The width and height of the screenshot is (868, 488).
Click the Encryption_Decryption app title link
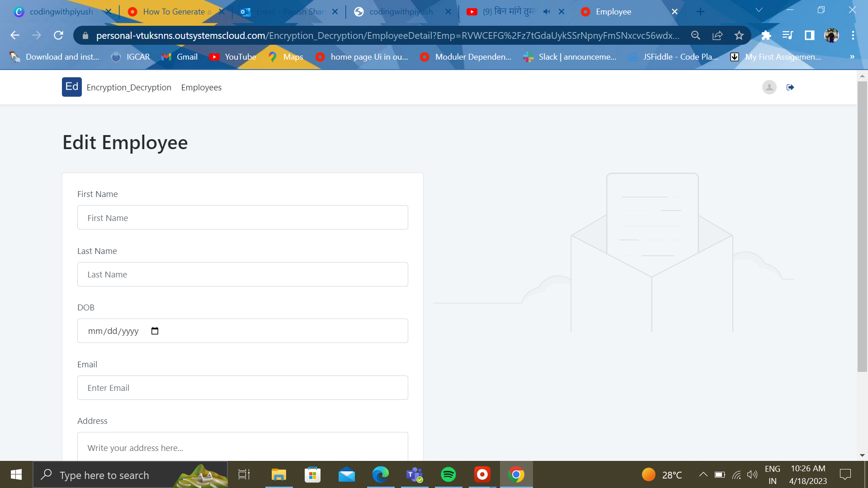click(x=129, y=88)
